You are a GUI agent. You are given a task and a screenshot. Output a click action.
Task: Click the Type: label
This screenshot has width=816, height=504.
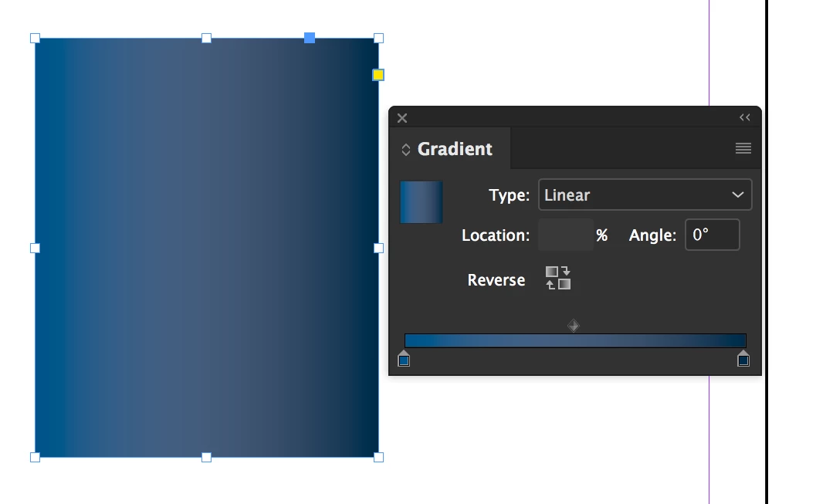(x=509, y=195)
